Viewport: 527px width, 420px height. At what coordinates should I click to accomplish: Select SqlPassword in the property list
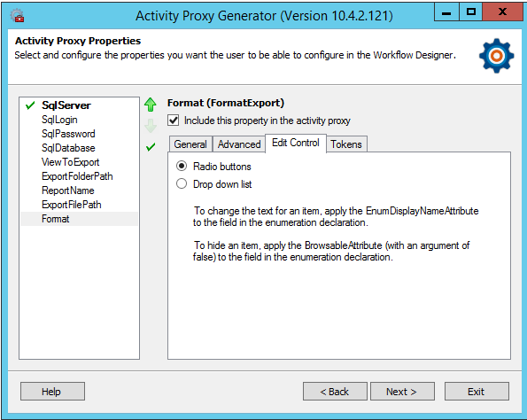68,134
